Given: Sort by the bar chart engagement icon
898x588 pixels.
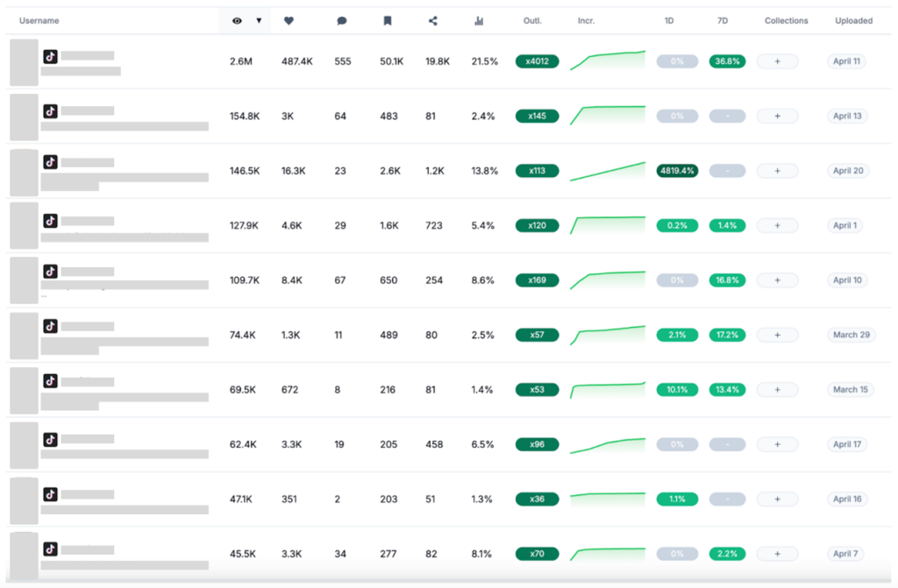Looking at the screenshot, I should 479,20.
